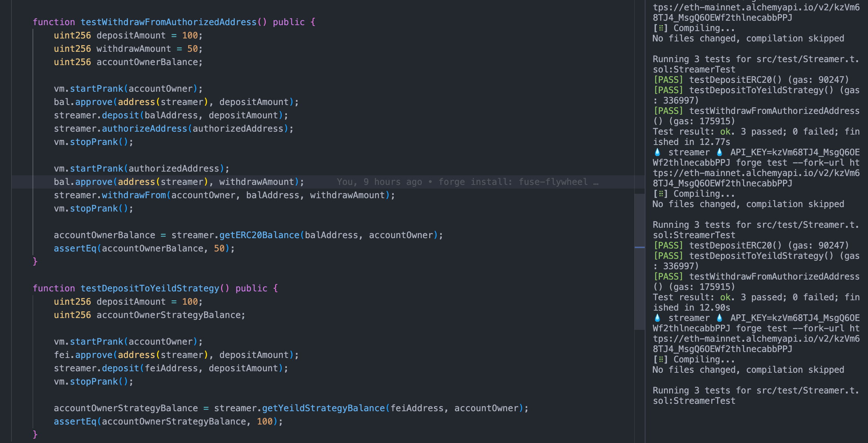Viewport: 868px width, 443px height.
Task: Click 'fei.approve(address(streamer), depositAmount);' line
Action: 176,355
